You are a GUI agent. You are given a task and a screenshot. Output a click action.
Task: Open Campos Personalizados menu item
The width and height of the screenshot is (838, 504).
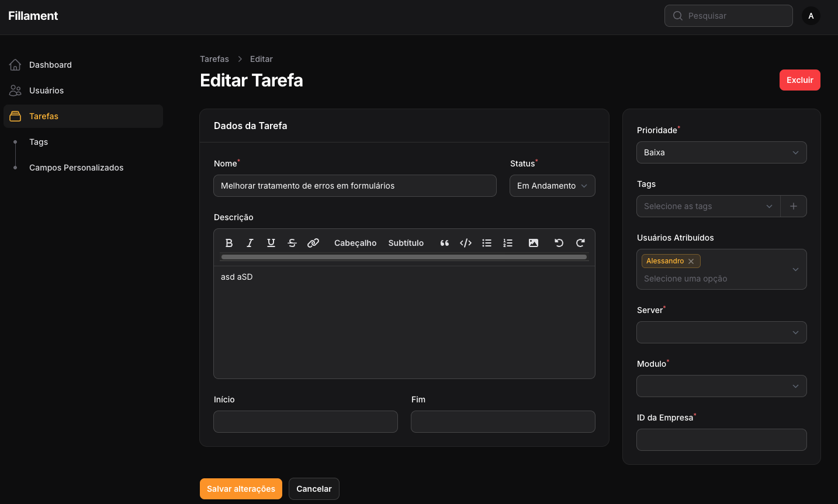76,168
